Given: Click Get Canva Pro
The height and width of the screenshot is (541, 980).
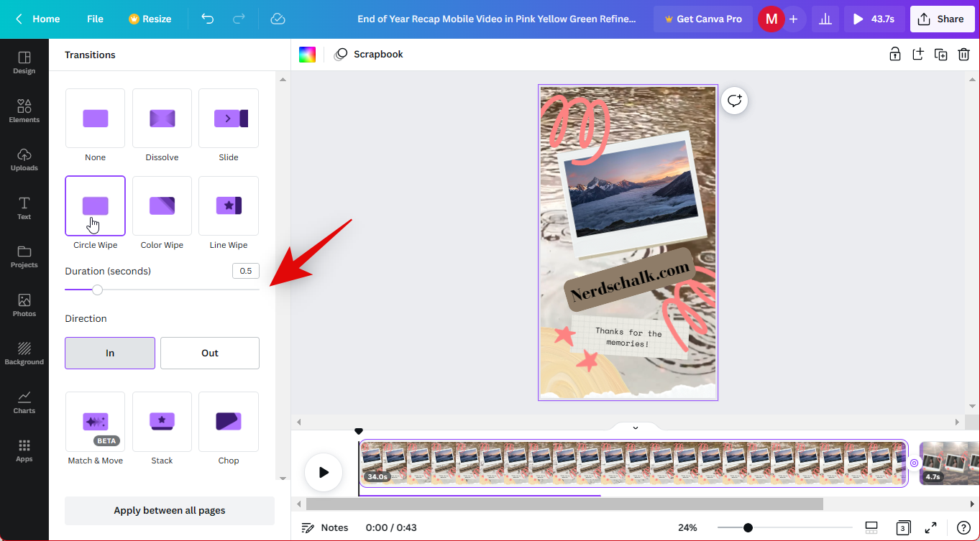Looking at the screenshot, I should (703, 19).
